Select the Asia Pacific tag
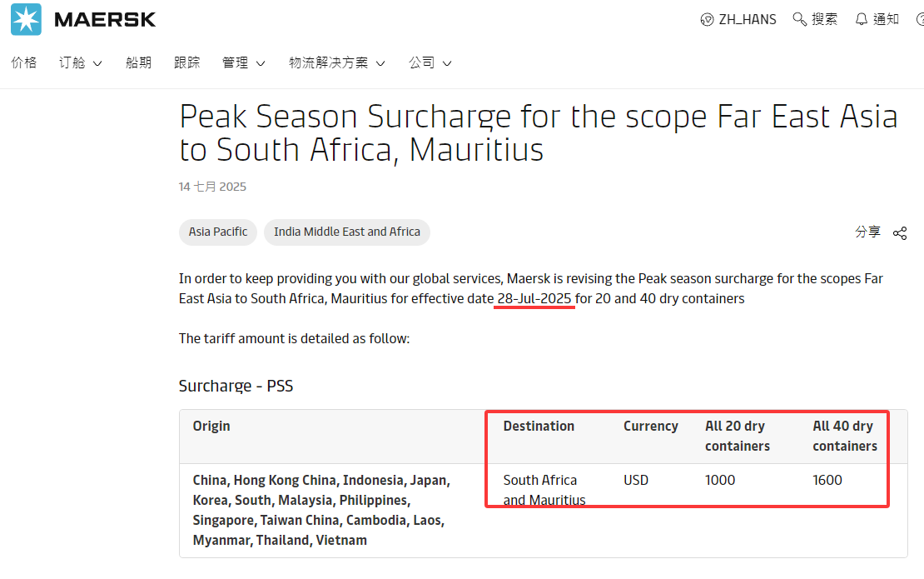Viewport: 924px width, 579px height. click(x=218, y=232)
